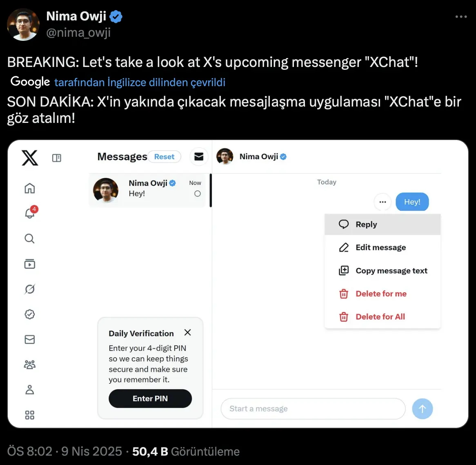Image resolution: width=476 pixels, height=465 pixels.
Task: Click the blue send arrow button
Action: (x=422, y=409)
